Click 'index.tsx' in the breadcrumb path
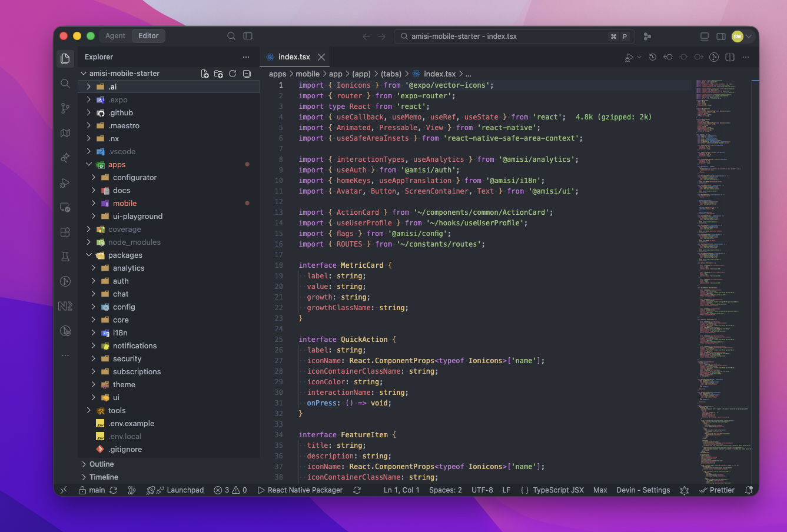Viewport: 787px width, 532px height. pyautogui.click(x=440, y=74)
